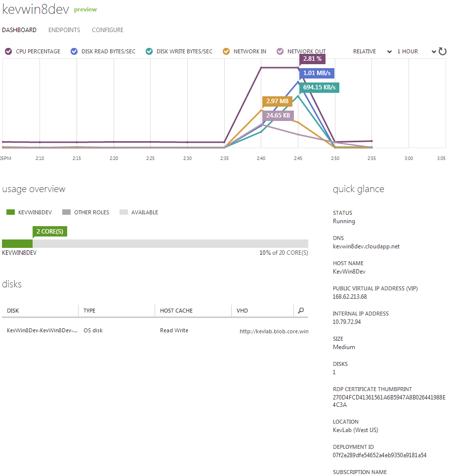Click the green core usage bar
The image size is (450, 476).
17,243
